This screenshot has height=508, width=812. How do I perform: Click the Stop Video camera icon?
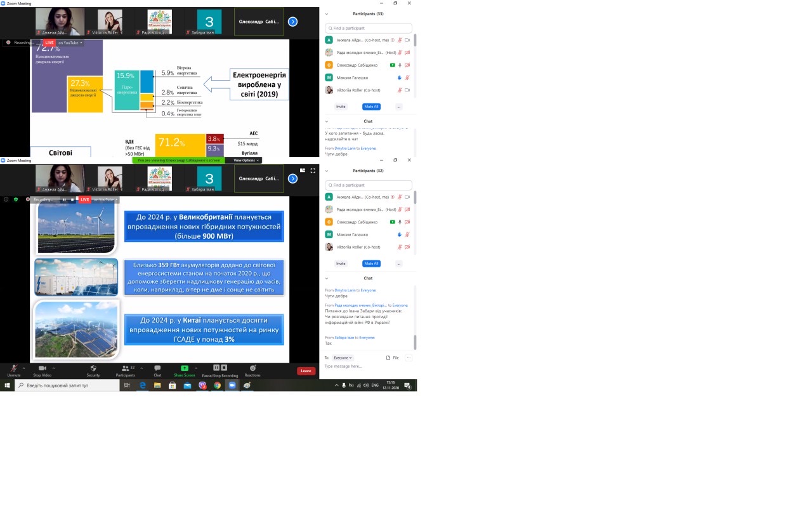42,368
